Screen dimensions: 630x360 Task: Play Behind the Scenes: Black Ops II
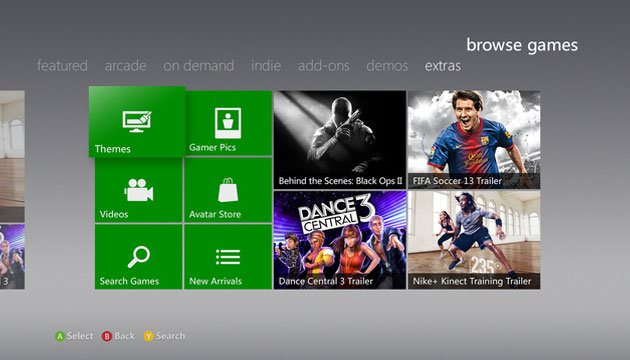(x=340, y=139)
